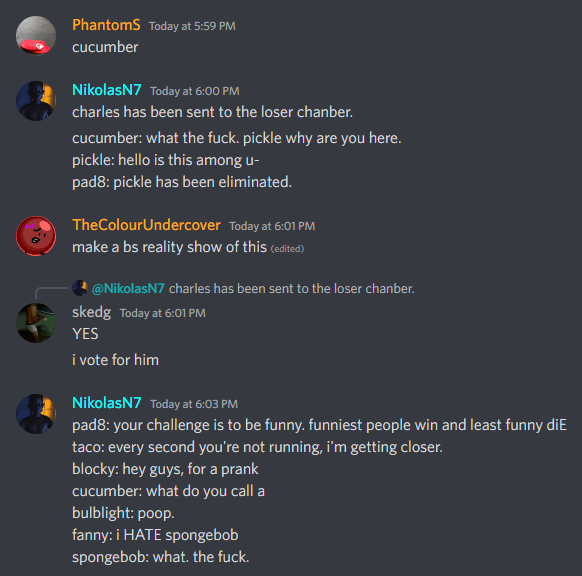Open the TheColourUndercover username

(x=146, y=225)
